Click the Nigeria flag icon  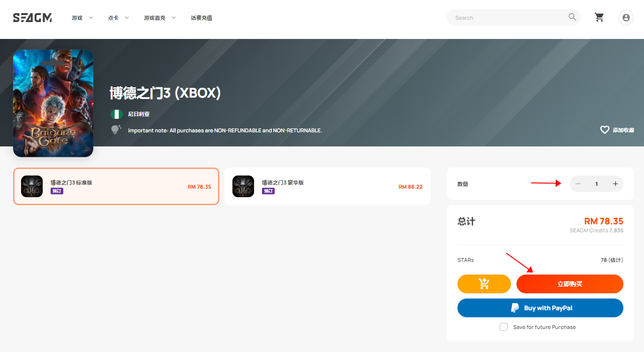coord(116,114)
